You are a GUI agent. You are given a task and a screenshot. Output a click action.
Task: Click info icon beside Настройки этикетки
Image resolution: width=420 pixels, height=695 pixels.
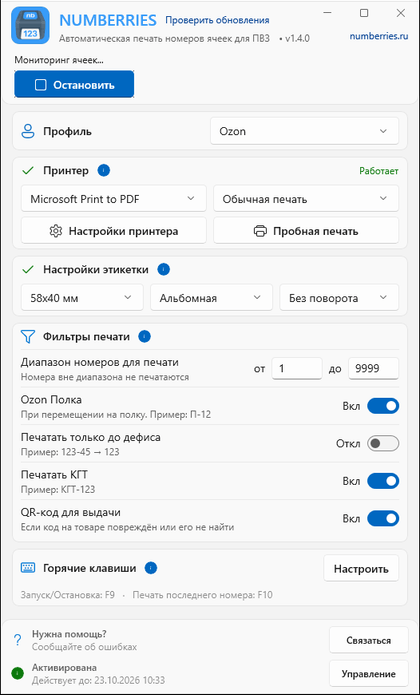(163, 269)
